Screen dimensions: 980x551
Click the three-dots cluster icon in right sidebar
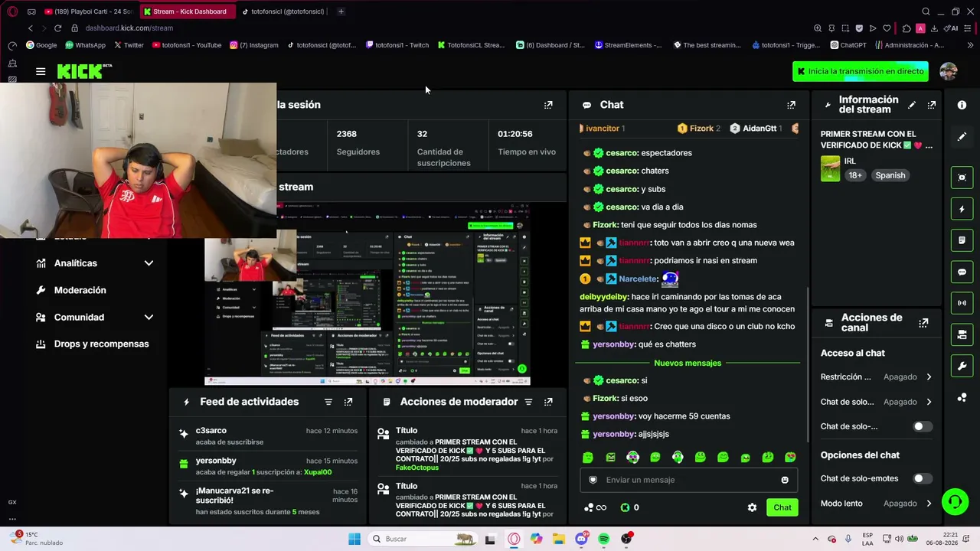point(962,397)
